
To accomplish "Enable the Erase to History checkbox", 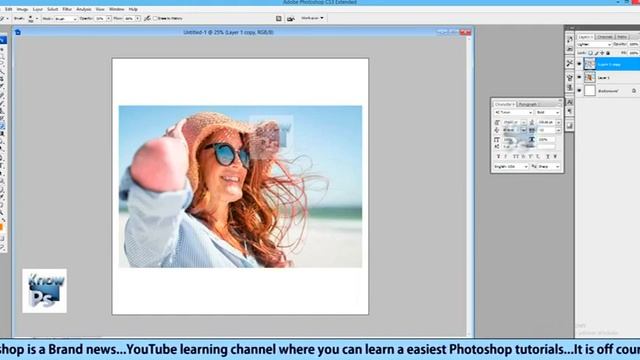I will click(155, 18).
